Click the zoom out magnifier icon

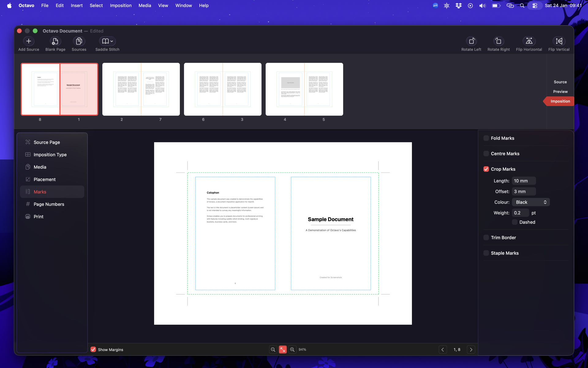point(273,350)
